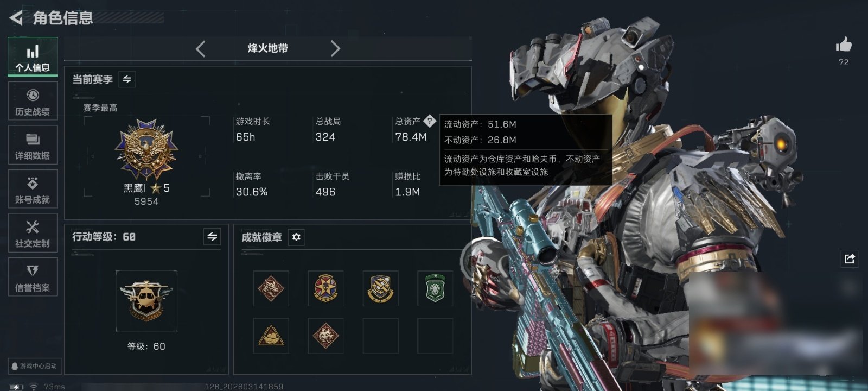
Task: Open the 社交定制 tab
Action: [x=33, y=234]
